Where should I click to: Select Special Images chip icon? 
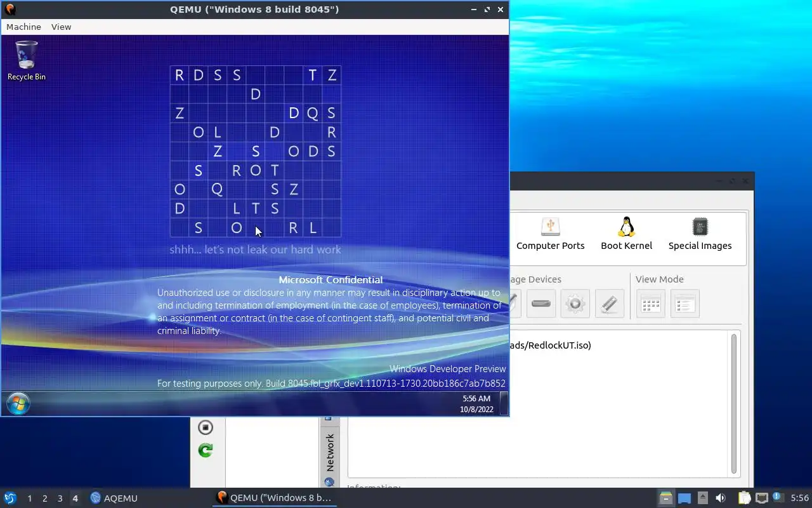coord(700,234)
